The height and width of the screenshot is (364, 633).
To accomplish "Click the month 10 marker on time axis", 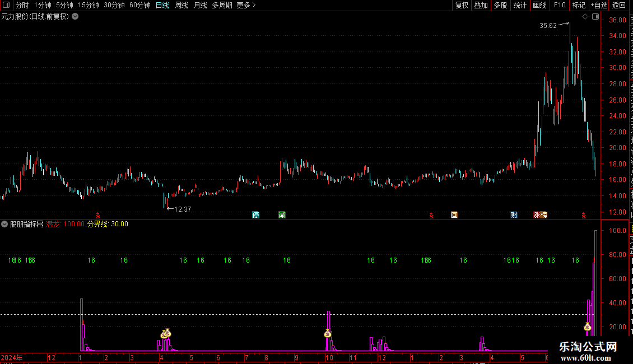I will [x=329, y=357].
